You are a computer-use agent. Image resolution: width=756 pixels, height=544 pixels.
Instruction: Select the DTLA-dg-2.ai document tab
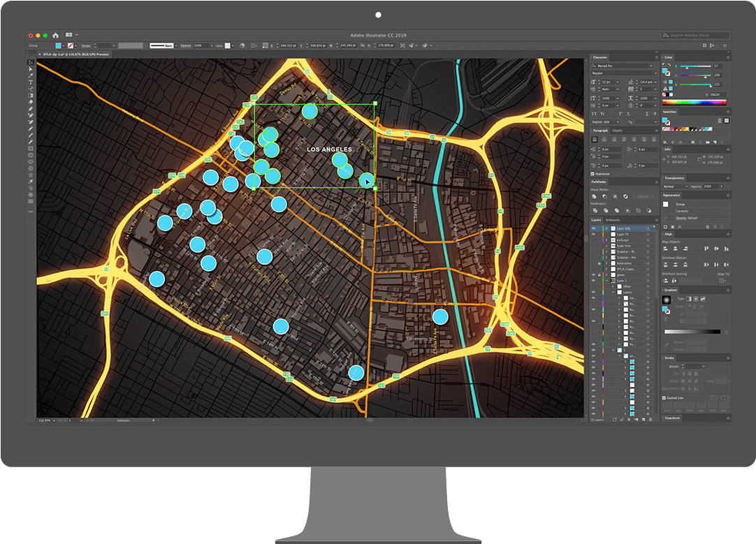tap(74, 54)
